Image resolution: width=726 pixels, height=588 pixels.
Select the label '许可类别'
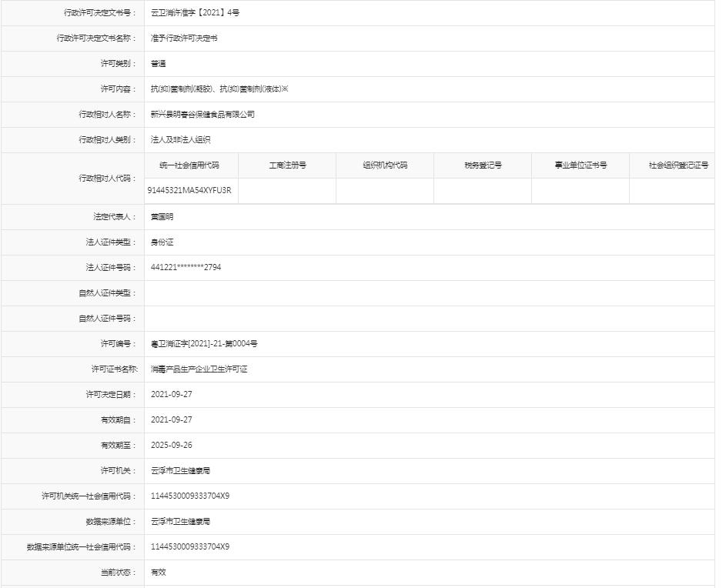click(119, 63)
